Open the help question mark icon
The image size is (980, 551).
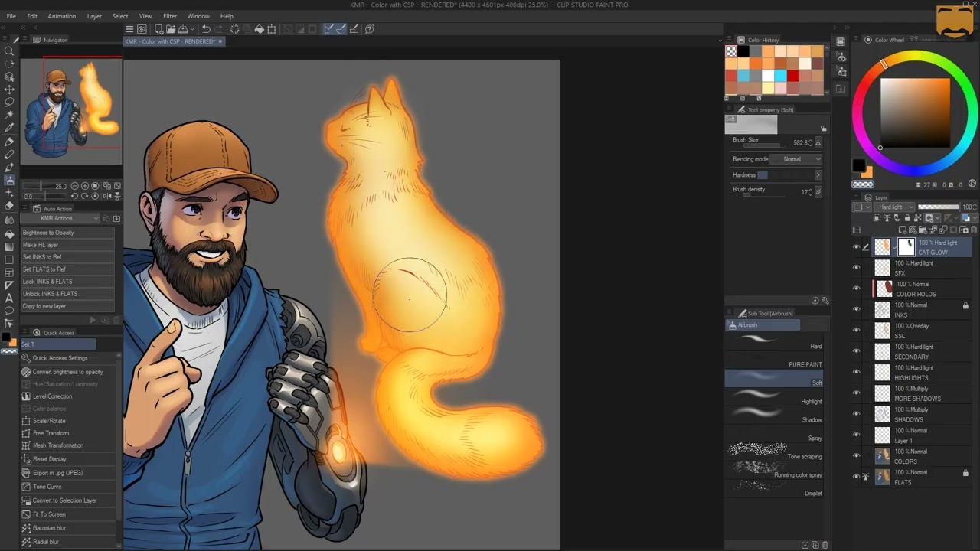pyautogui.click(x=370, y=29)
